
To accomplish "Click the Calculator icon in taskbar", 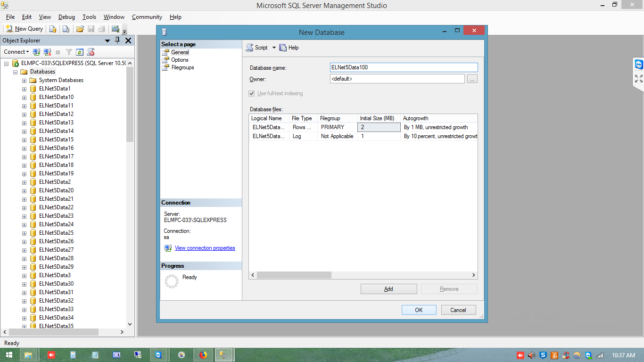I will 73,355.
